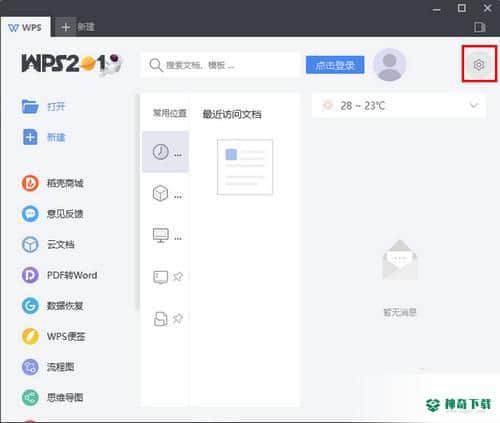The image size is (500, 423).
Task: Click the sidebar vertical scrollbar
Action: (137, 202)
